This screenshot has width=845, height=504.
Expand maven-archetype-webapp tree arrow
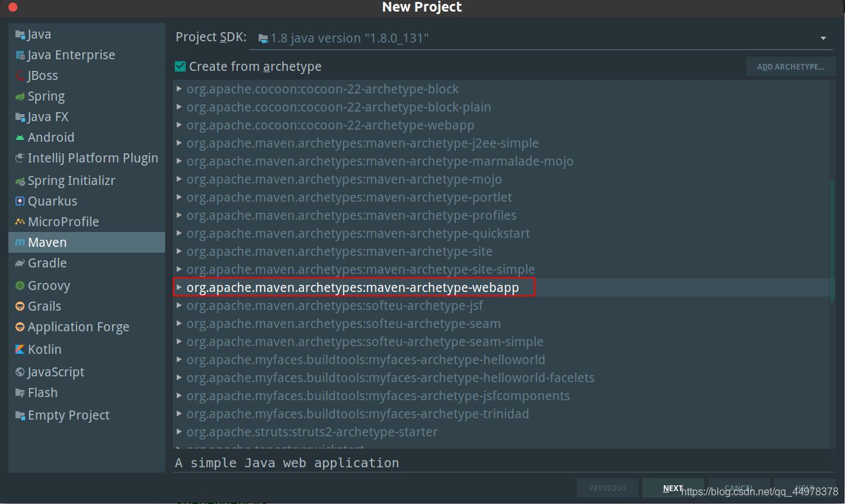tap(179, 287)
